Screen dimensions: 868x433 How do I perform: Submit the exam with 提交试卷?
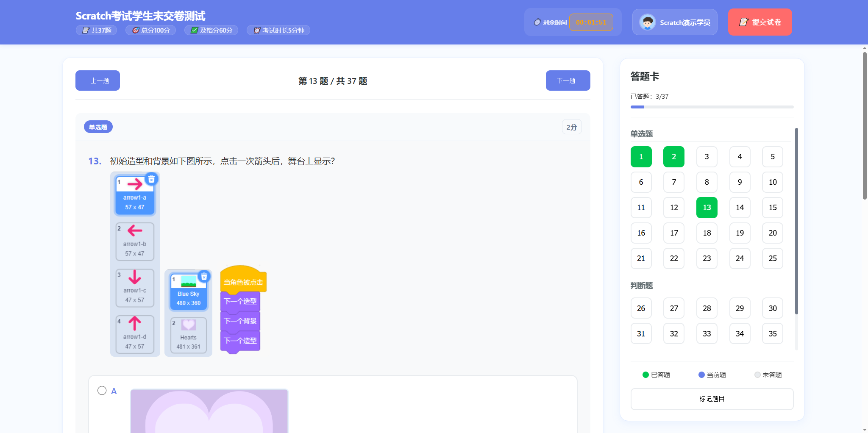tap(759, 22)
